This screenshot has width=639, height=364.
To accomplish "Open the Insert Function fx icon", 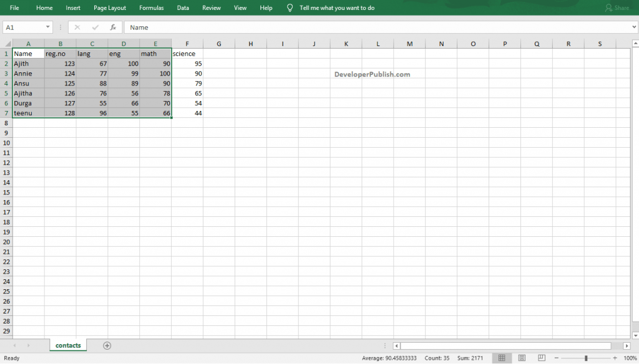I will [113, 27].
